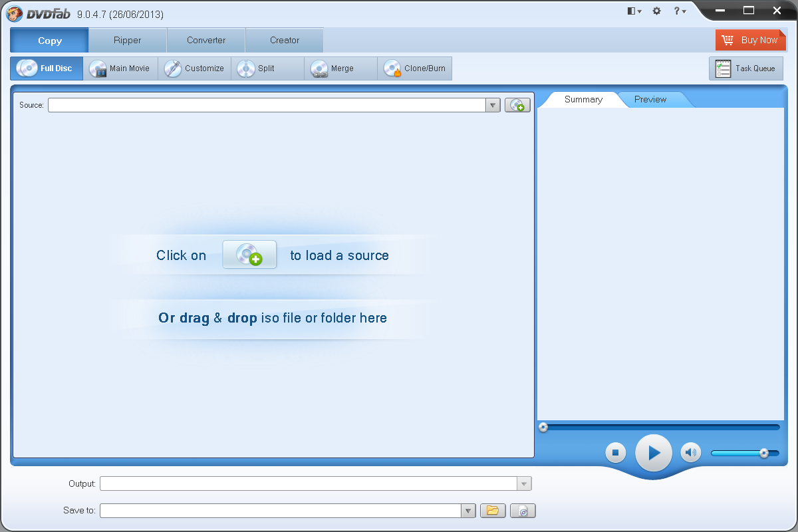Screen dimensions: 798x532
Task: Play the preview video
Action: [654, 453]
